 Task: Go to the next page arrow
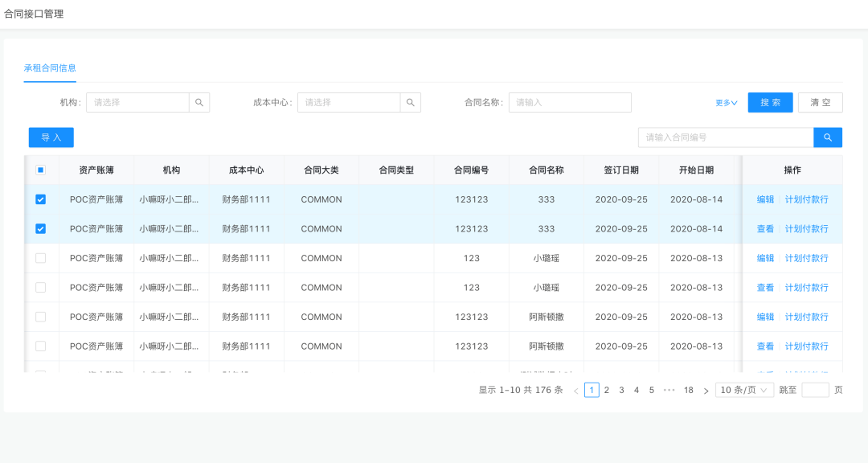pyautogui.click(x=706, y=391)
